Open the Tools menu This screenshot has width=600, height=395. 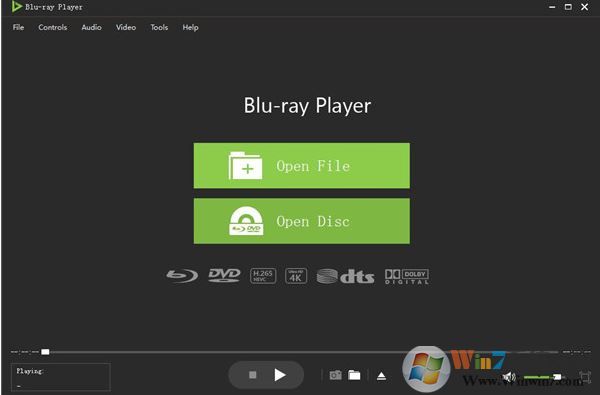(159, 27)
